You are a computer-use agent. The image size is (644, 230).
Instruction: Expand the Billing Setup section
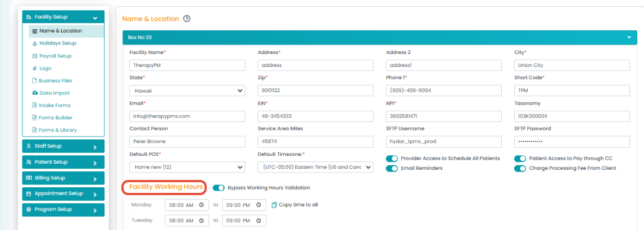click(x=64, y=178)
